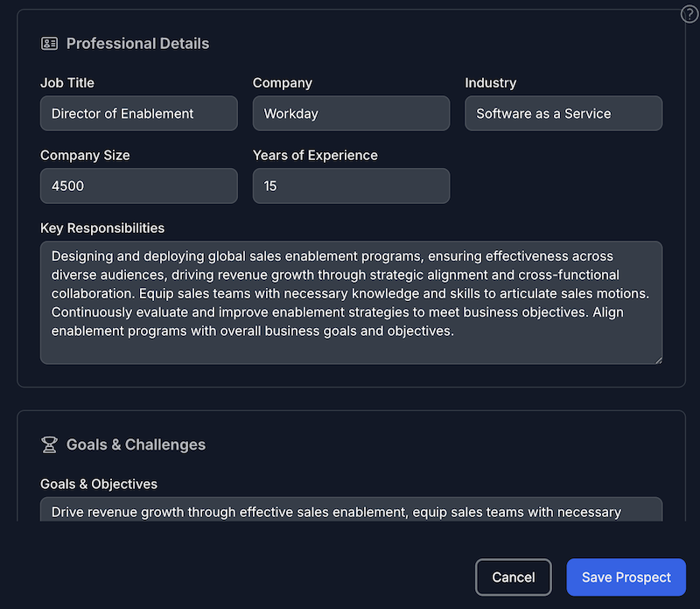Viewport: 700px width, 609px height.
Task: Click the Professional Details ID card icon
Action: tap(49, 42)
